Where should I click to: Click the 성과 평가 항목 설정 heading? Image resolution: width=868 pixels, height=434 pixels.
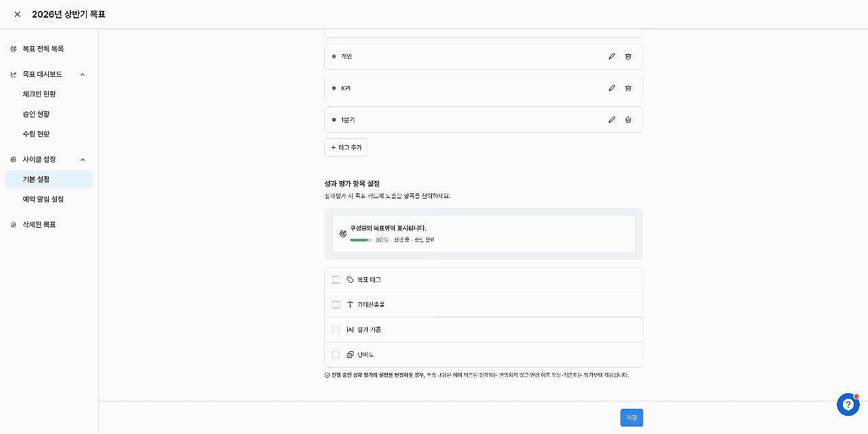(352, 184)
